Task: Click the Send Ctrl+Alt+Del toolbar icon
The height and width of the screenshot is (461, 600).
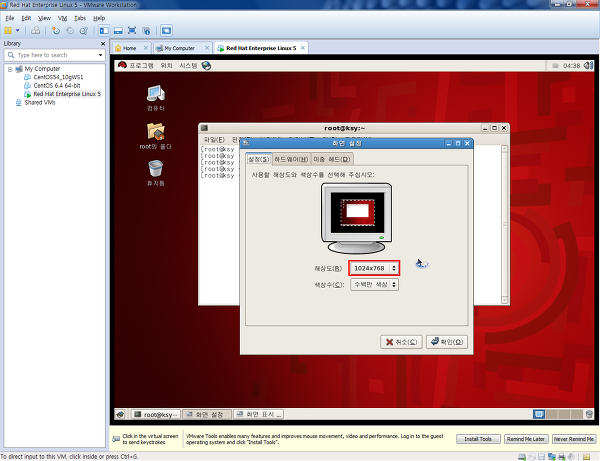Action: tap(36, 31)
